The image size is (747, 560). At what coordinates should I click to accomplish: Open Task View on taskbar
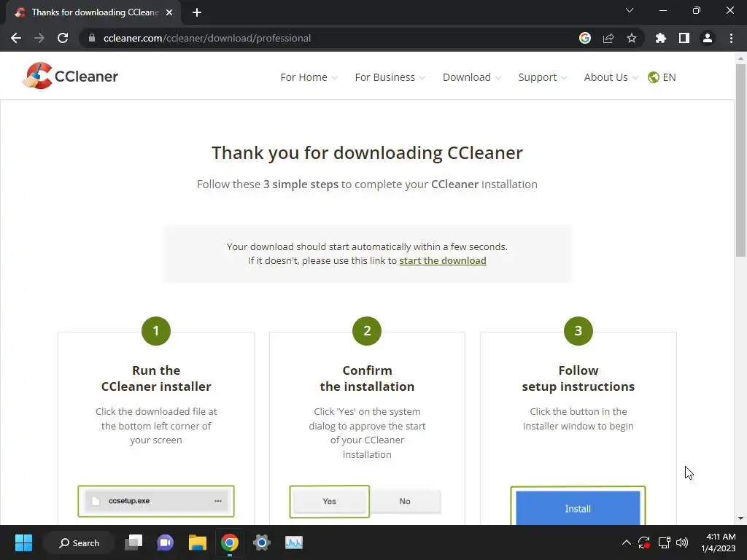click(x=133, y=542)
